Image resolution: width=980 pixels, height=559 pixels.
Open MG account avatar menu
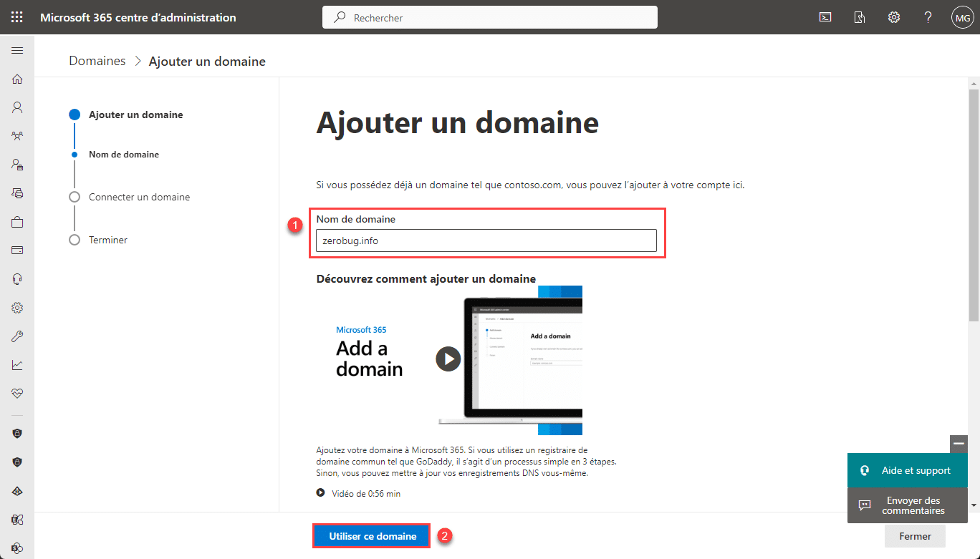click(962, 17)
